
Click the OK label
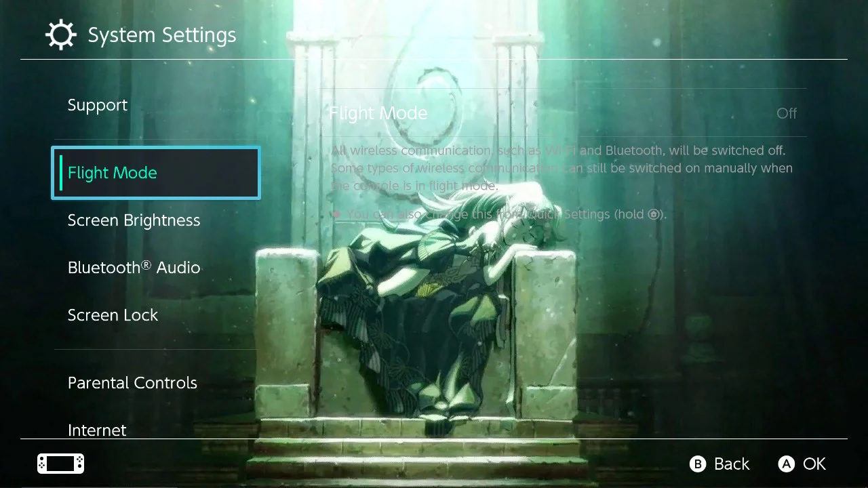click(x=814, y=464)
